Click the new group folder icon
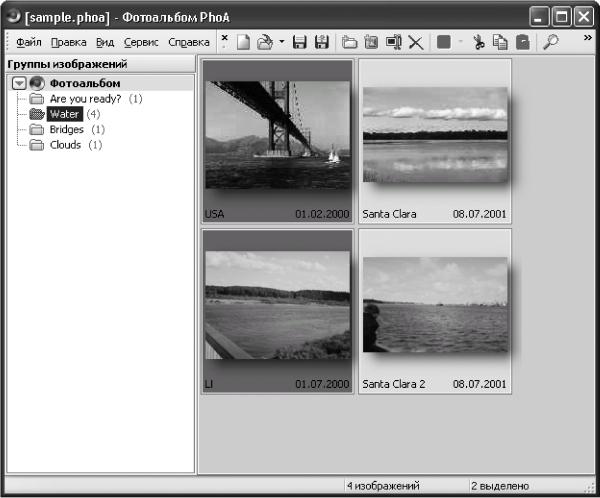This screenshot has width=600, height=498. 349,42
